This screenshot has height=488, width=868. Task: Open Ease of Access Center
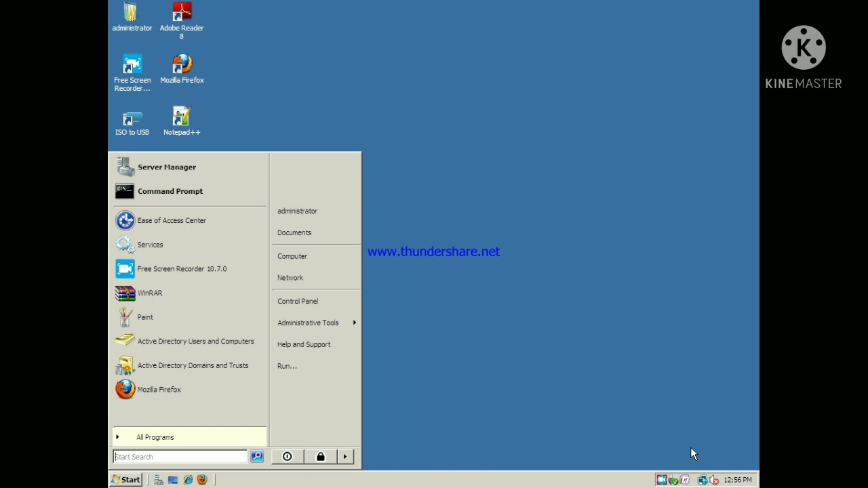[x=190, y=220]
